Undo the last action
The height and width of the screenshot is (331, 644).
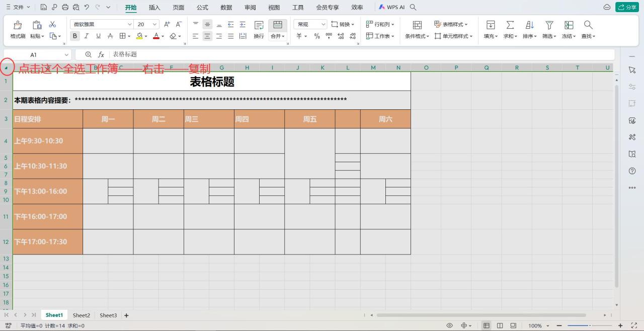87,7
